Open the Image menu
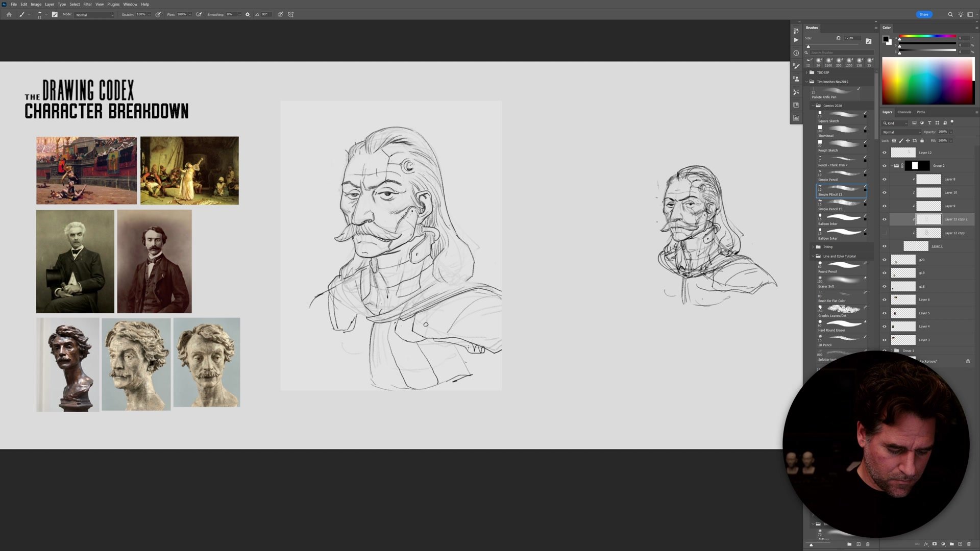Viewport: 980px width, 551px height. pyautogui.click(x=36, y=4)
